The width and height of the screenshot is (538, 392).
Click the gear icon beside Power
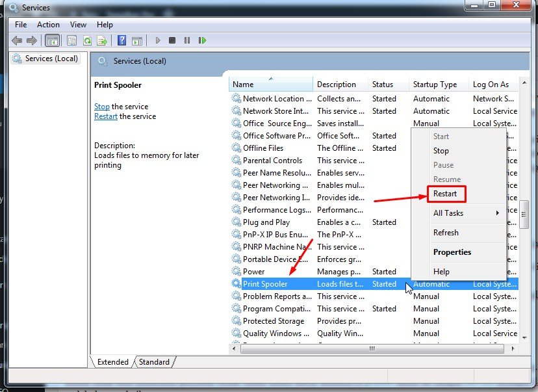pyautogui.click(x=236, y=272)
